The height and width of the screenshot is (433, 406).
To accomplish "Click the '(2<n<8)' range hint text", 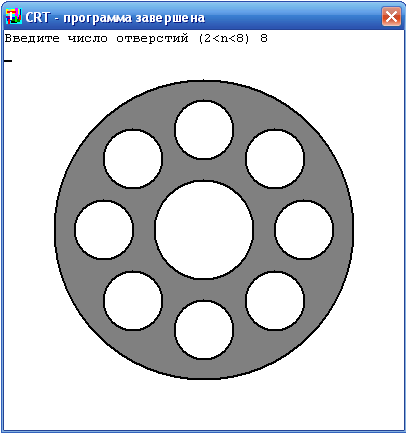I will point(224,39).
